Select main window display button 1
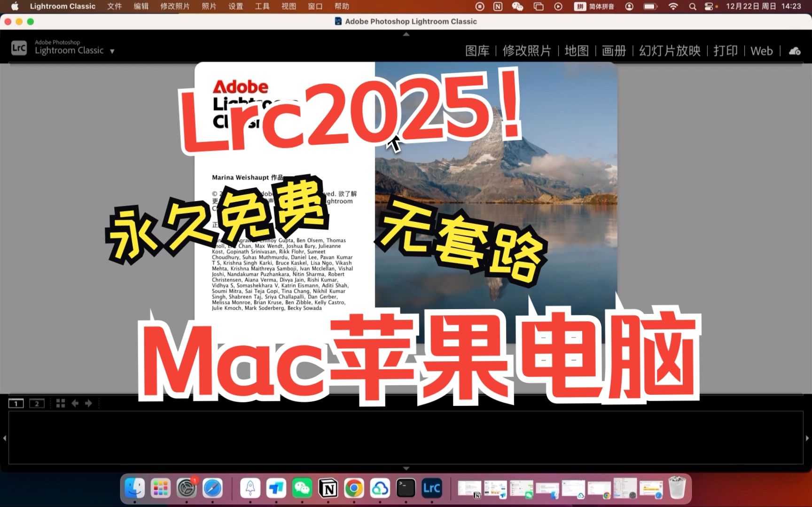The image size is (812, 507). coord(16,404)
